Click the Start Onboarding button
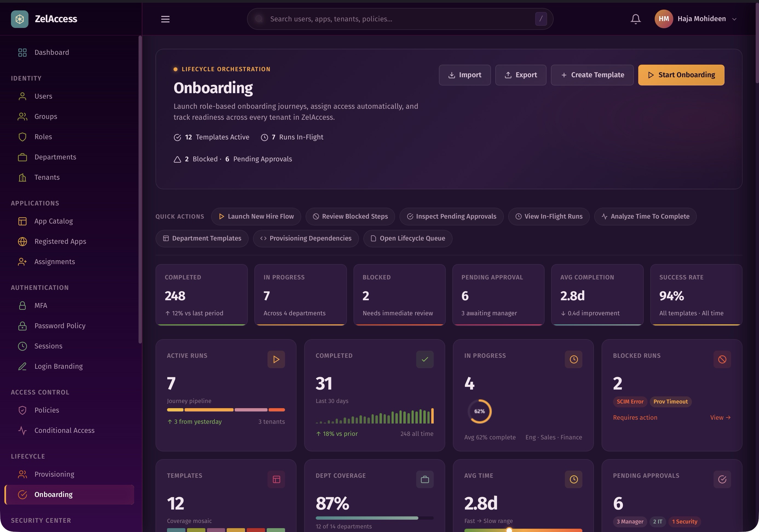The height and width of the screenshot is (532, 759). coord(681,75)
